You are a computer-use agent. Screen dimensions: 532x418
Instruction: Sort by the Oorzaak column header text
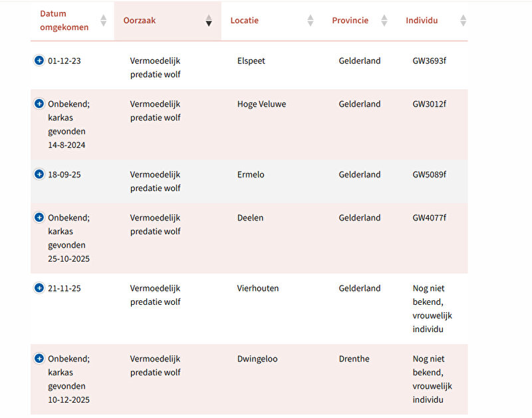click(x=140, y=21)
